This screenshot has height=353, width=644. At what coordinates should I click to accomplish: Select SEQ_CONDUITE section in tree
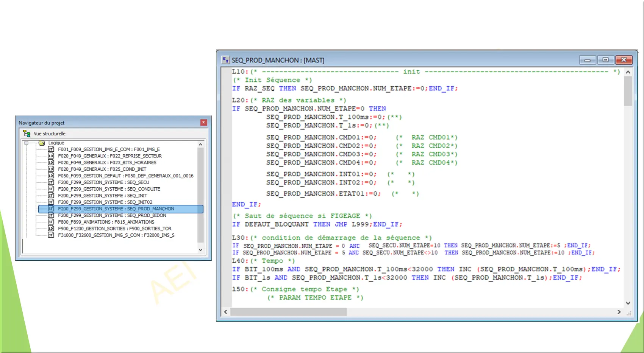coord(109,189)
